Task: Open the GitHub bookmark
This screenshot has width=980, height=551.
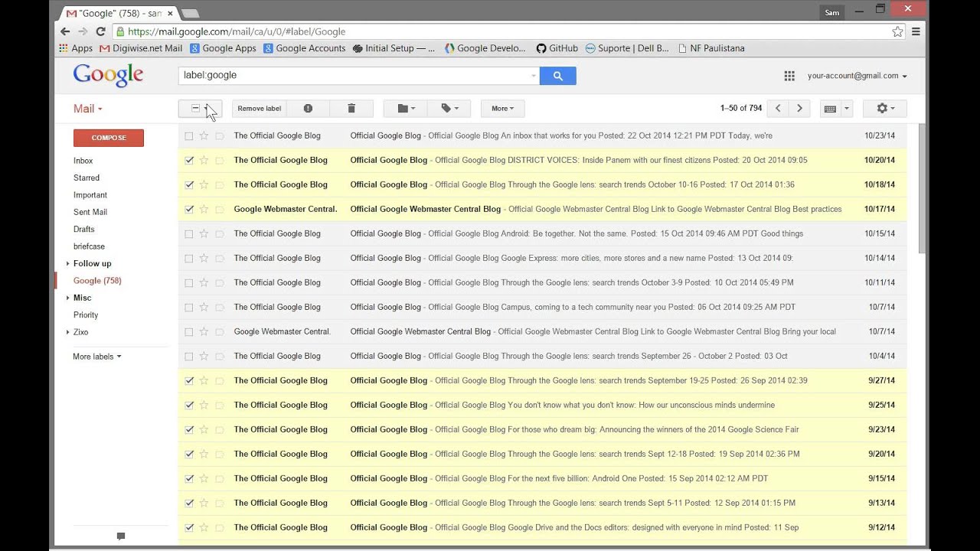Action: click(557, 48)
